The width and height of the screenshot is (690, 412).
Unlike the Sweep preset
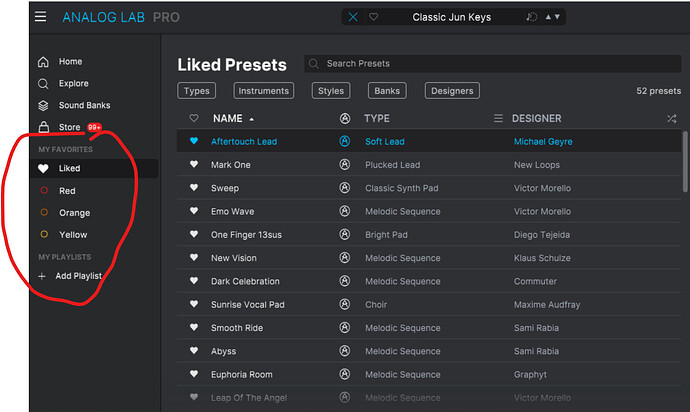(x=194, y=188)
